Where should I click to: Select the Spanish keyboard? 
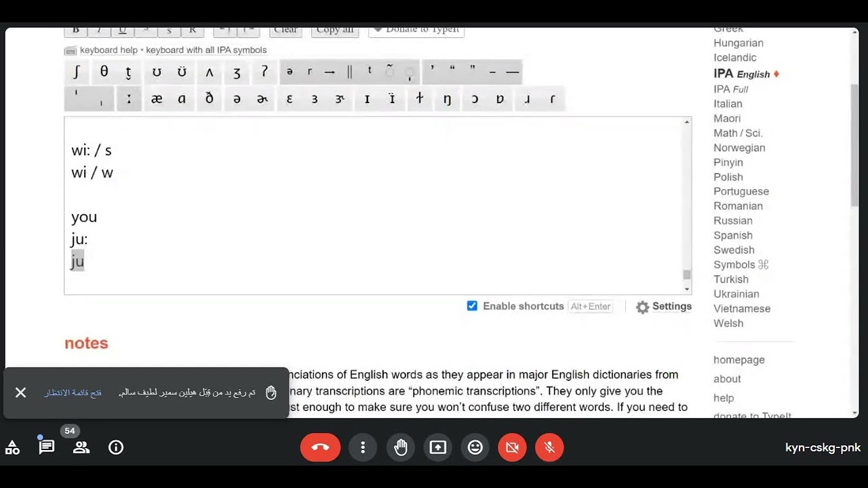(x=733, y=235)
